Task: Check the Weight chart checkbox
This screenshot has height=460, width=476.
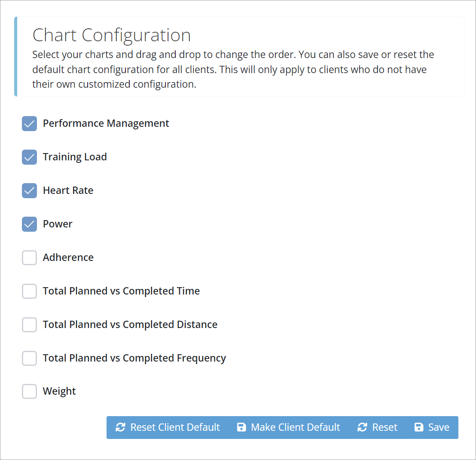Action: point(30,392)
